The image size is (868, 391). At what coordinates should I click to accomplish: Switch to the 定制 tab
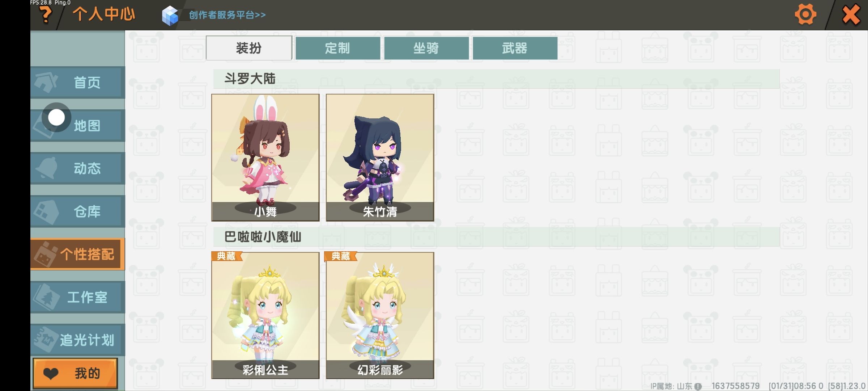[338, 48]
